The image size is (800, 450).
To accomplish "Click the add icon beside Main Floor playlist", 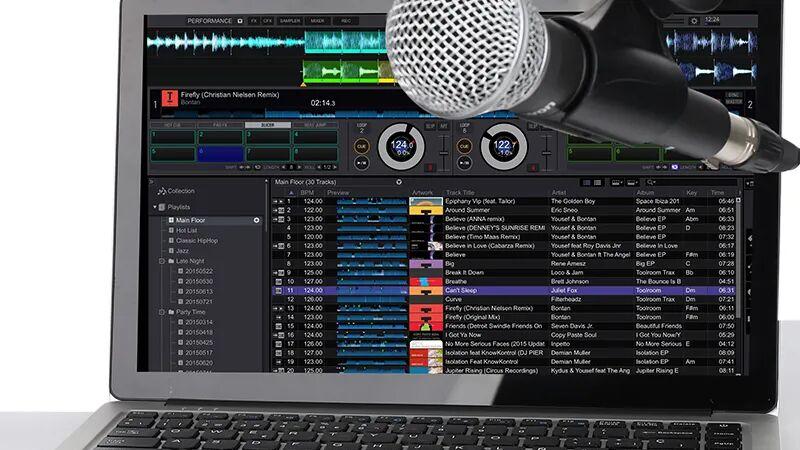I will tap(257, 220).
